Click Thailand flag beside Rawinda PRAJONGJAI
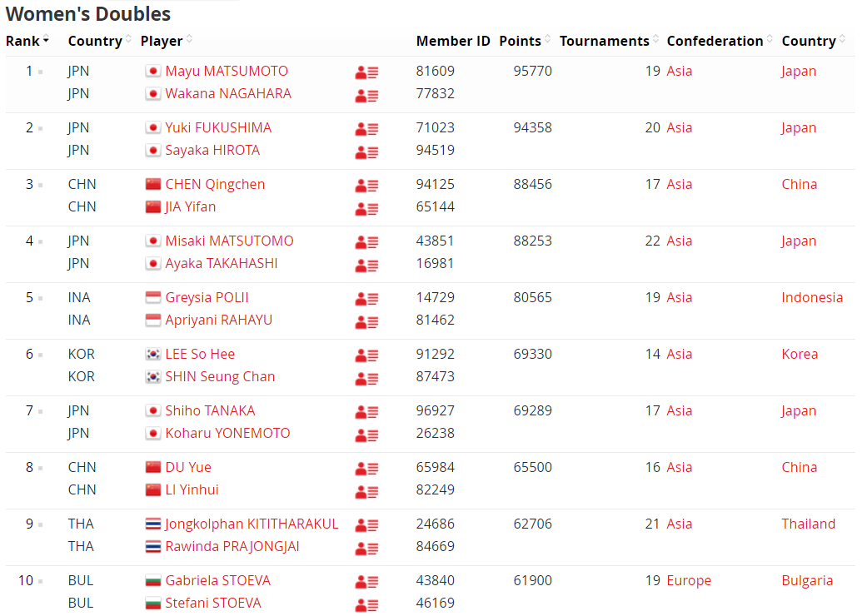 pos(153,546)
